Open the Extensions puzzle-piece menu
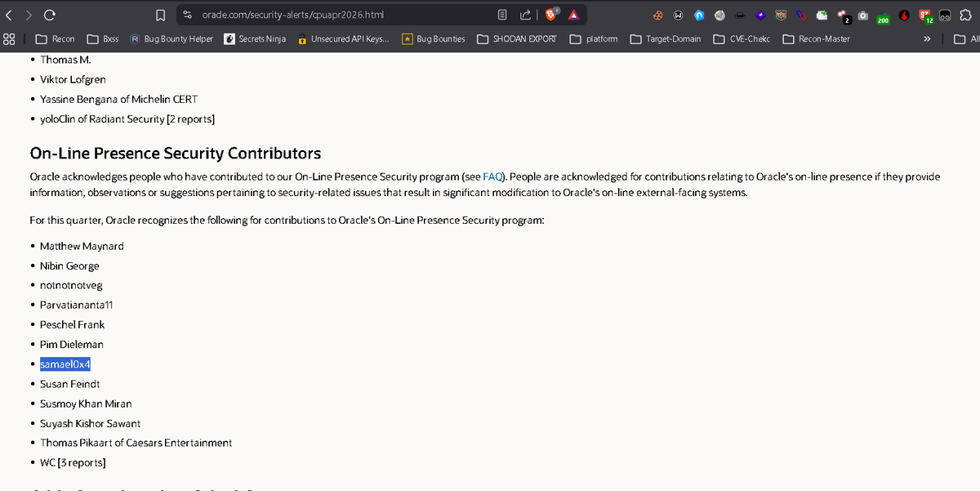 click(965, 15)
